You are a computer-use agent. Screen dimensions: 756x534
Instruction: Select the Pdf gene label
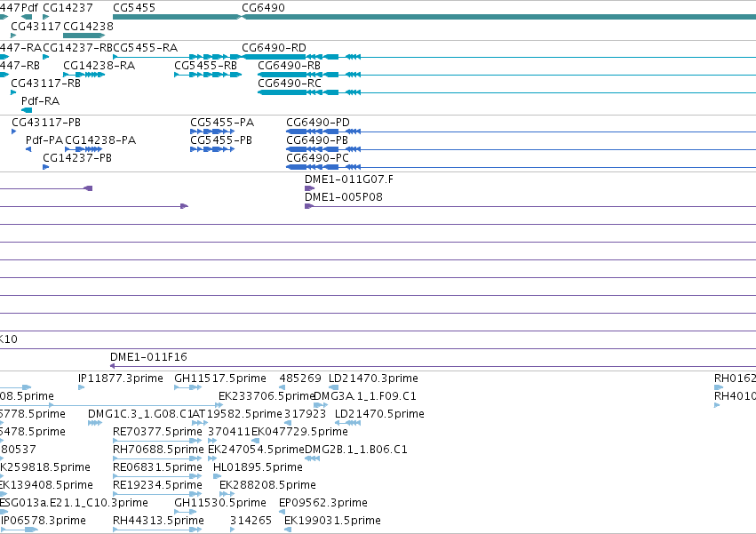tap(29, 8)
